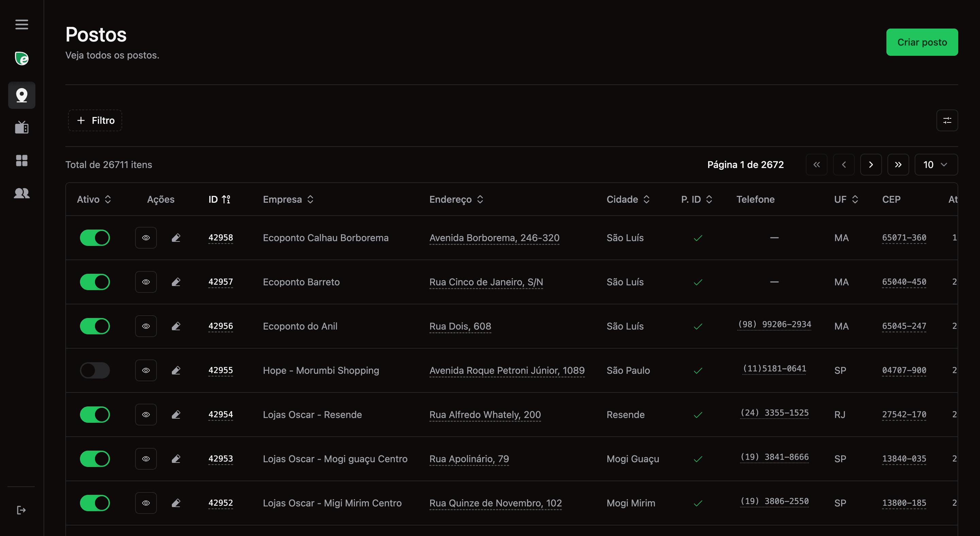The height and width of the screenshot is (536, 980).
Task: Turn off Lojas Oscar - Resende toggle
Action: coord(95,414)
